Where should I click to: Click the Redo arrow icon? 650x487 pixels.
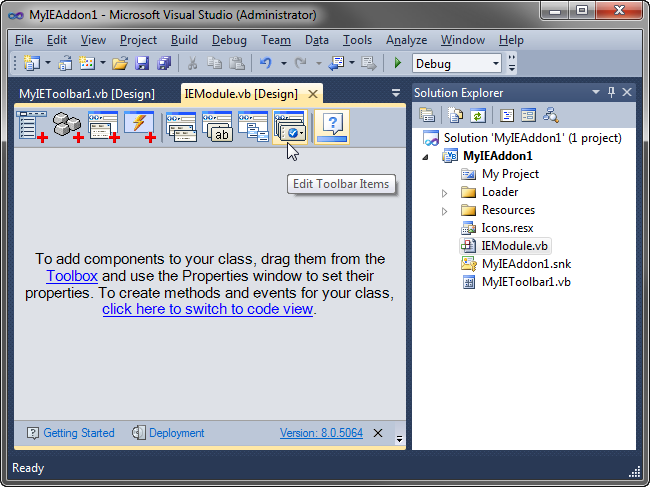point(301,63)
